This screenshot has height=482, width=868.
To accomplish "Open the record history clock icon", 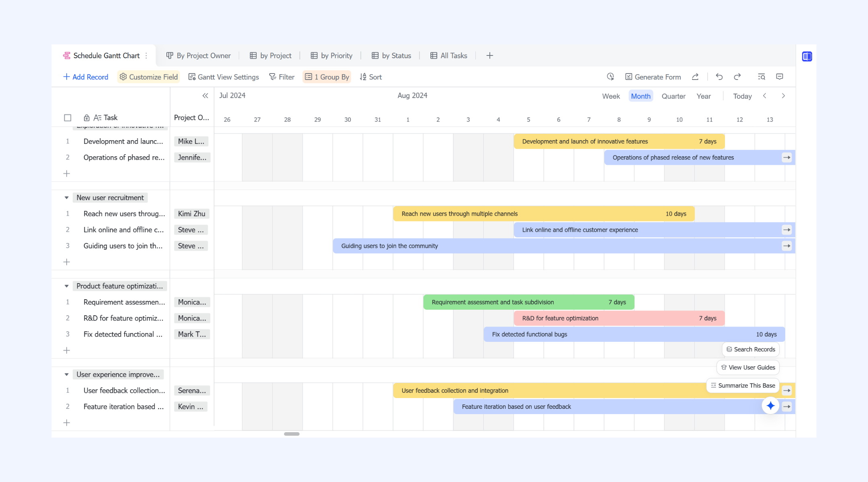I will pos(610,77).
